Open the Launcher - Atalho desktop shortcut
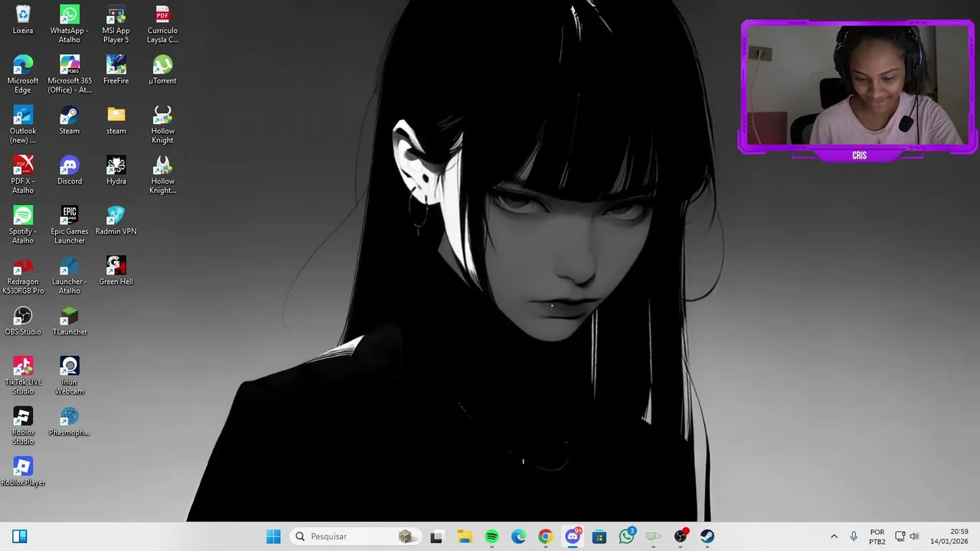Image resolution: width=980 pixels, height=551 pixels. [x=70, y=275]
